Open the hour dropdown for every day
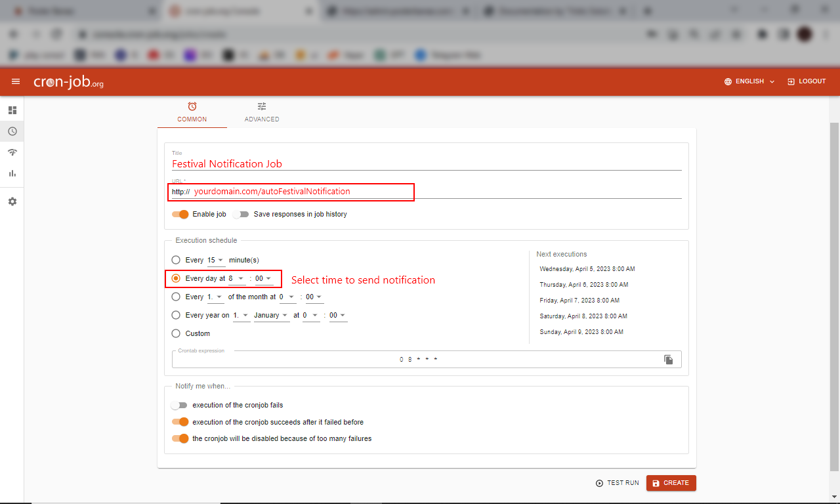840x504 pixels. (237, 279)
